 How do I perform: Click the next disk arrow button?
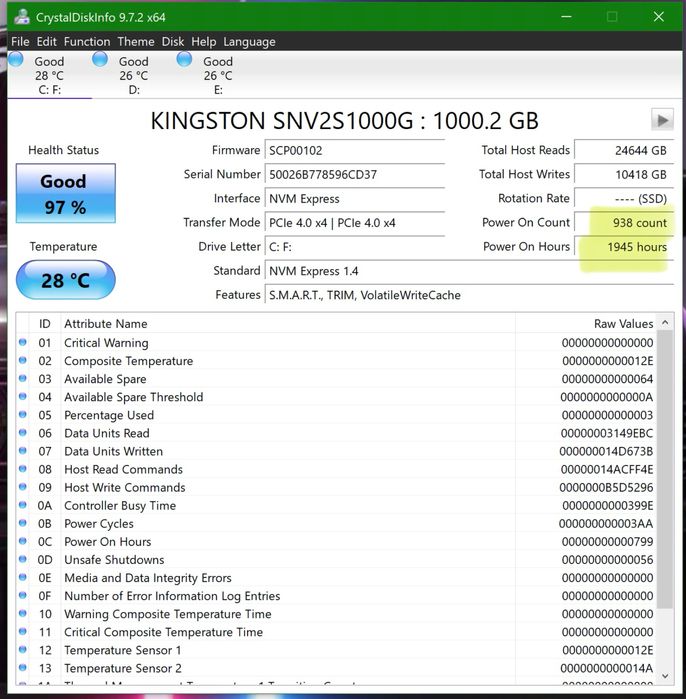662,120
